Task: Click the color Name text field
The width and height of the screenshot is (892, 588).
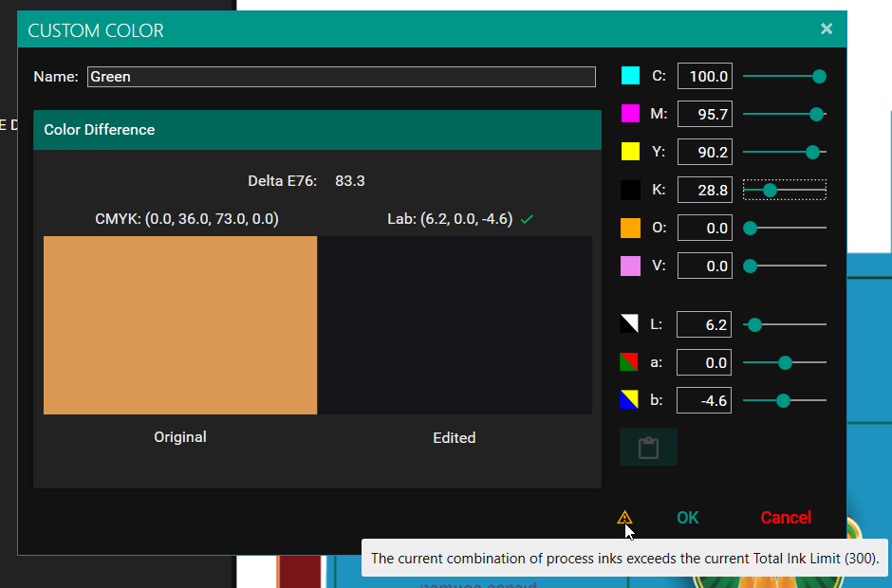Action: (342, 77)
